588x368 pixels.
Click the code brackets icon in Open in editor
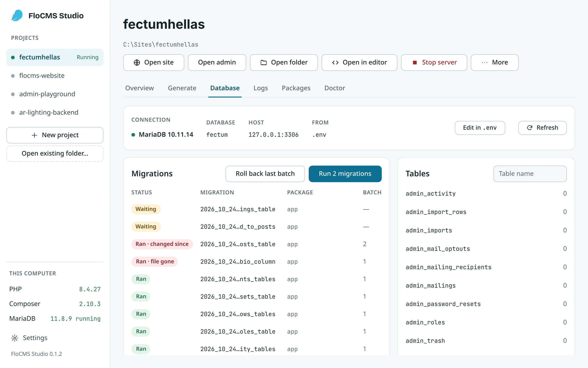click(335, 63)
